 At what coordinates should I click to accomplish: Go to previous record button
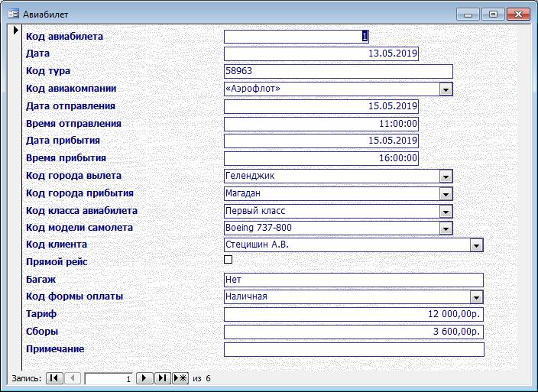pyautogui.click(x=73, y=378)
